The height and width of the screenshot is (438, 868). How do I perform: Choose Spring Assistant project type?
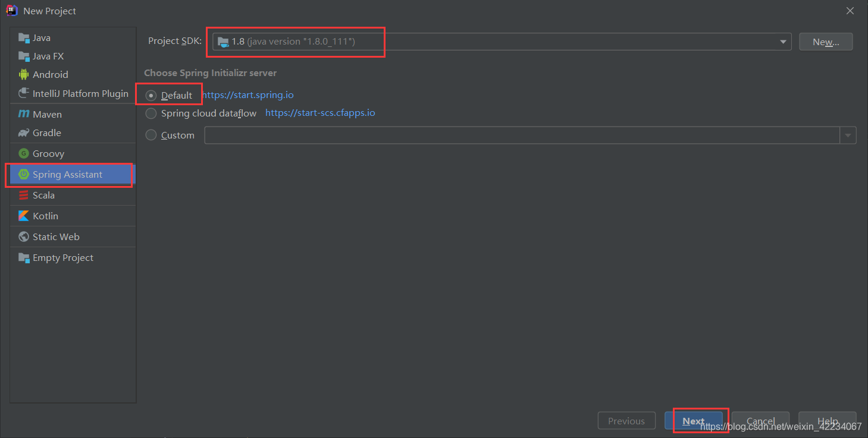[73, 174]
